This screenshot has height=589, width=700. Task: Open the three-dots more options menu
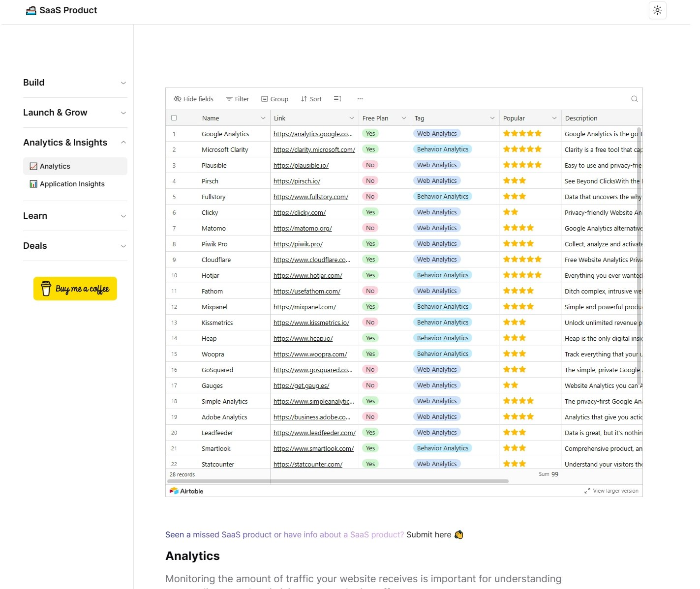(360, 99)
